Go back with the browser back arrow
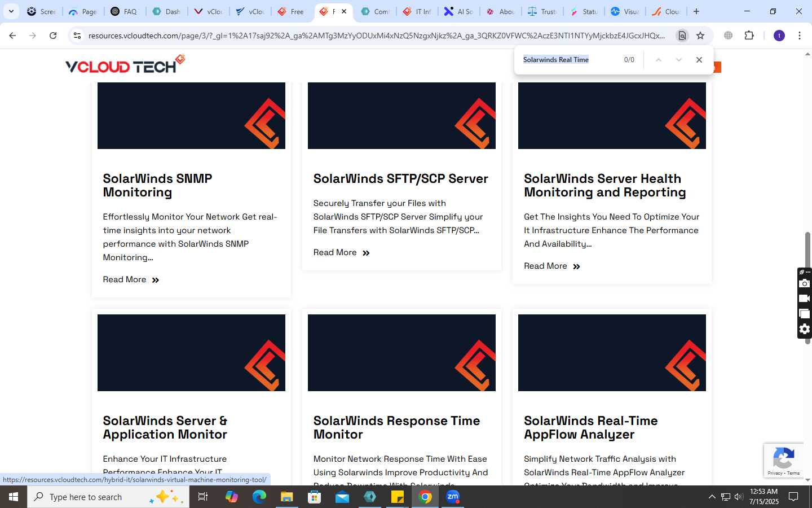The height and width of the screenshot is (508, 812). point(12,36)
